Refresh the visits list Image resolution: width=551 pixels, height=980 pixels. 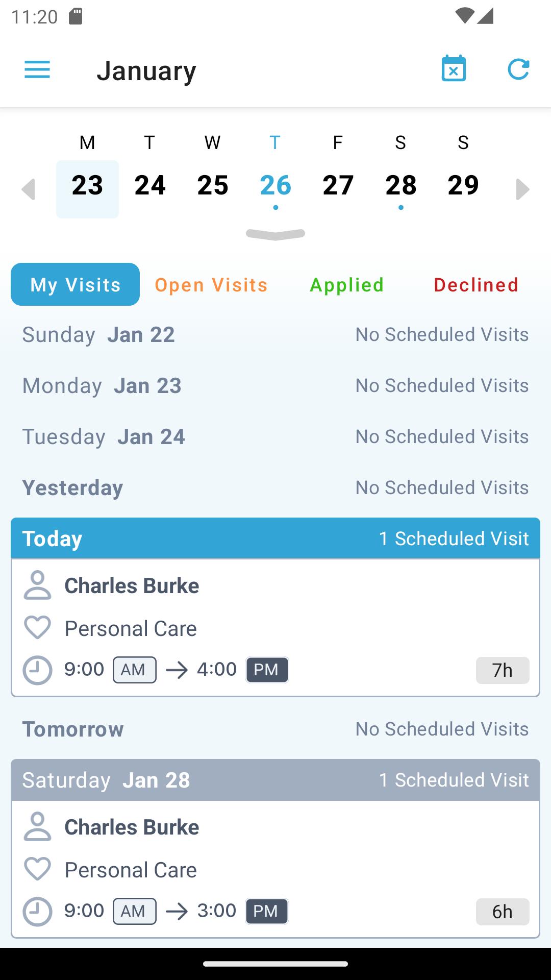click(x=518, y=69)
